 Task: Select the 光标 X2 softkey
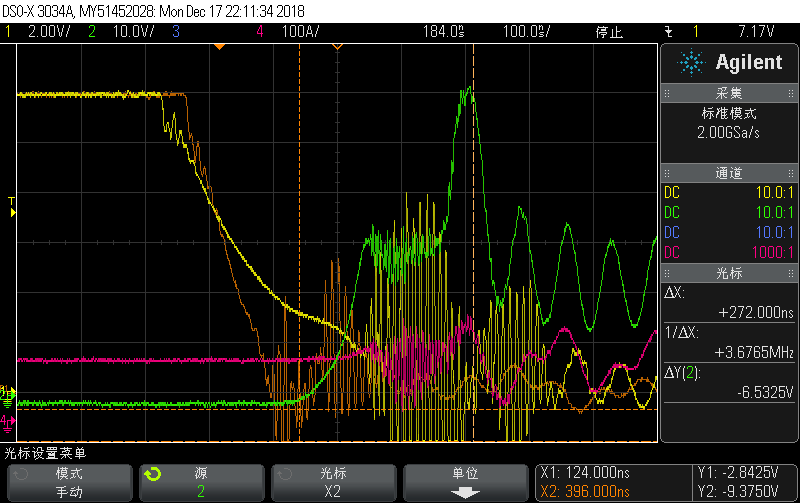pyautogui.click(x=334, y=483)
